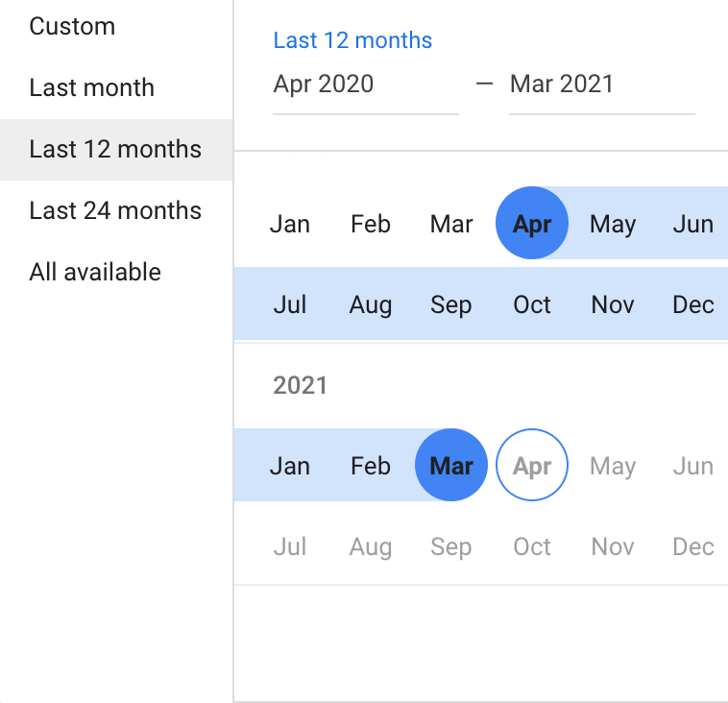Image resolution: width=728 pixels, height=703 pixels.
Task: Select the outlined Apr 2021 month
Action: 532,466
